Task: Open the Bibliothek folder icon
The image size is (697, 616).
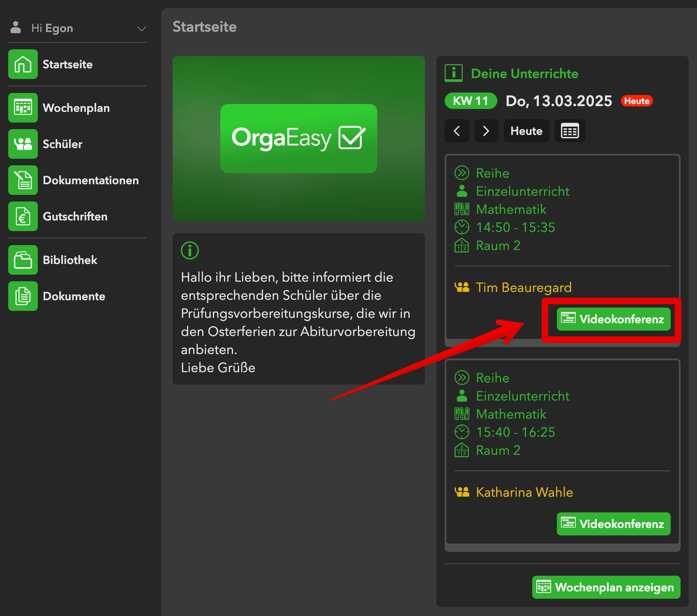Action: point(23,260)
